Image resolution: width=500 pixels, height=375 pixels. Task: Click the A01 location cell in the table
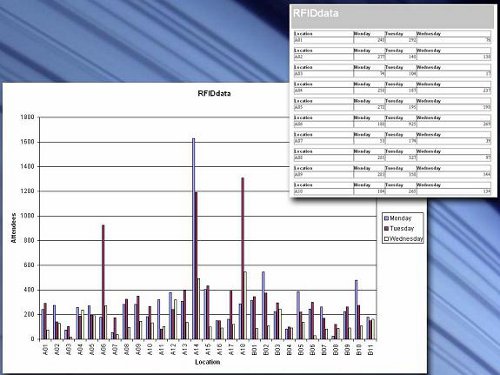[323, 40]
